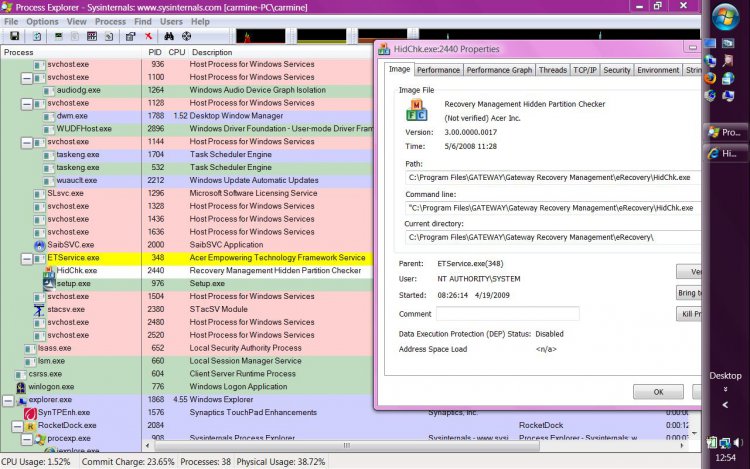The height and width of the screenshot is (469, 750).
Task: Click the second mini graph with yellow bar
Action: pyautogui.click(x=321, y=36)
